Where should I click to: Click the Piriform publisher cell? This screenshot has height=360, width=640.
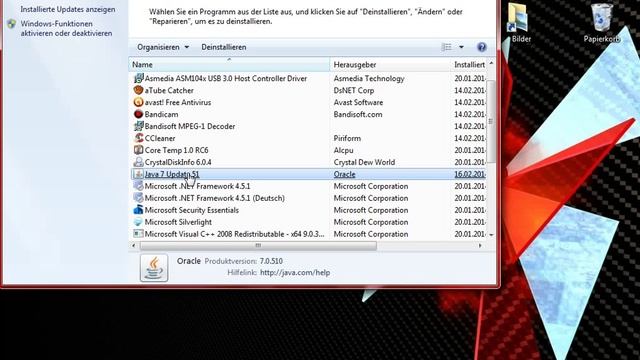(x=347, y=138)
